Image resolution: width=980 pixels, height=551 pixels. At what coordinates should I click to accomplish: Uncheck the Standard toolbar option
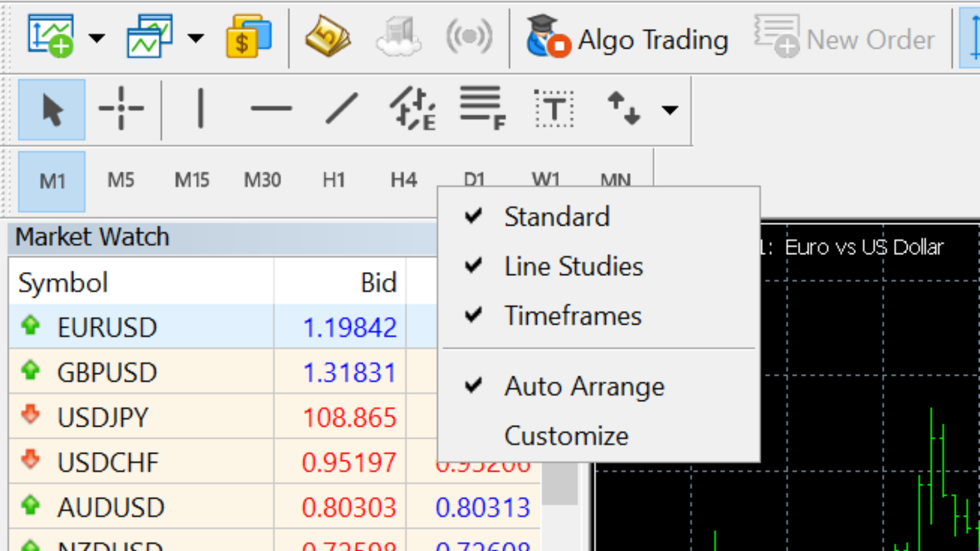(598, 216)
